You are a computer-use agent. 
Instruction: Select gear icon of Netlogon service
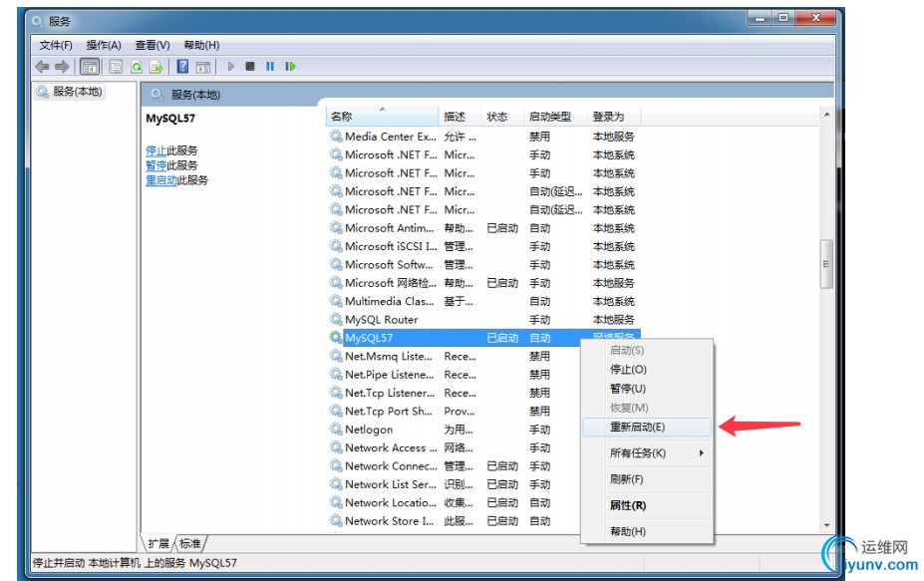336,429
